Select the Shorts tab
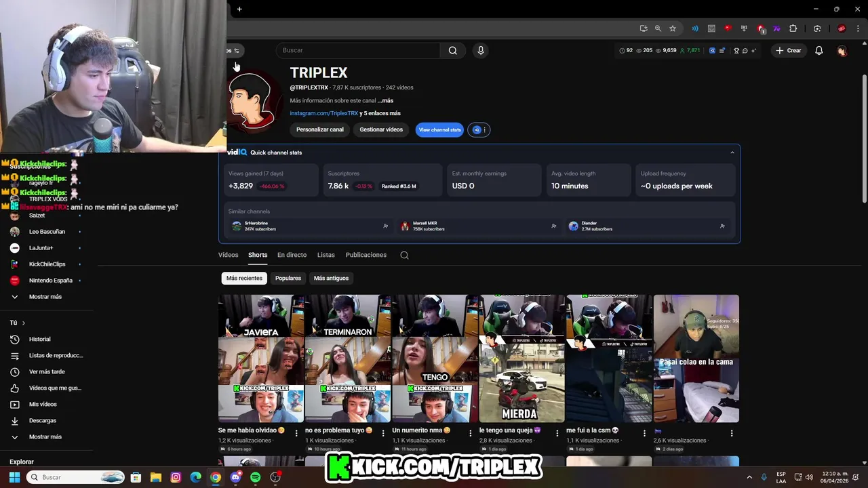This screenshot has height=488, width=868. [x=258, y=255]
